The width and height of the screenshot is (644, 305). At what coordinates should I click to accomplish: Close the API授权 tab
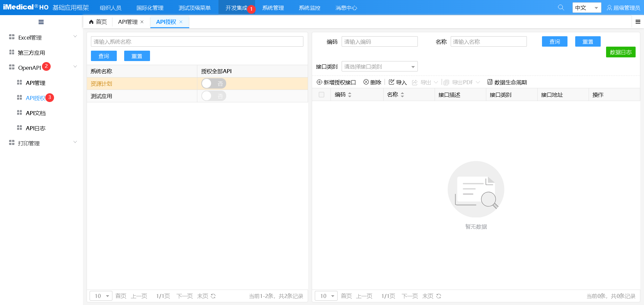point(181,22)
